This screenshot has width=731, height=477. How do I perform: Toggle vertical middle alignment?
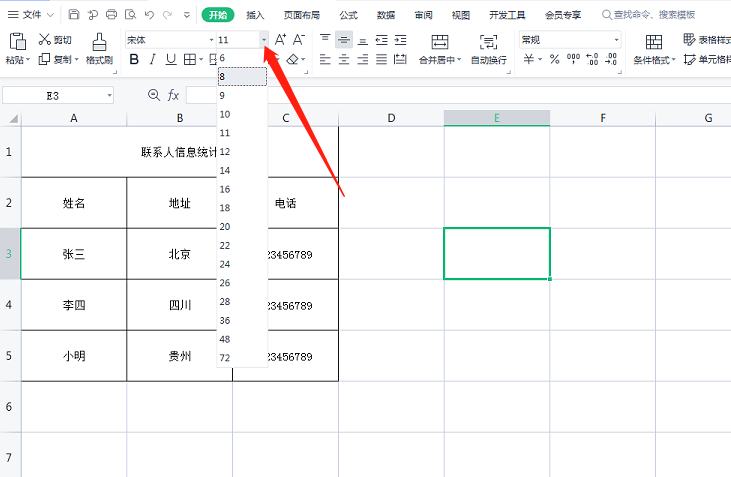click(x=344, y=40)
